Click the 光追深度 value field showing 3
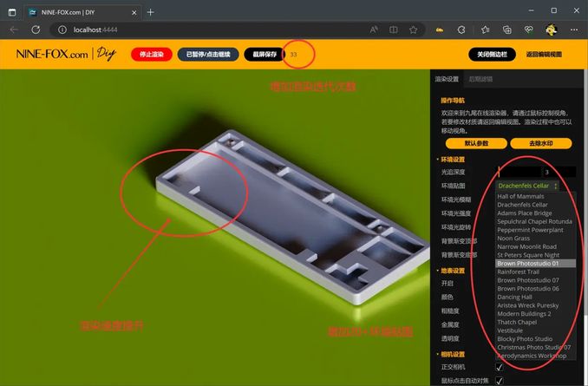This screenshot has height=386, width=588. tap(558, 172)
